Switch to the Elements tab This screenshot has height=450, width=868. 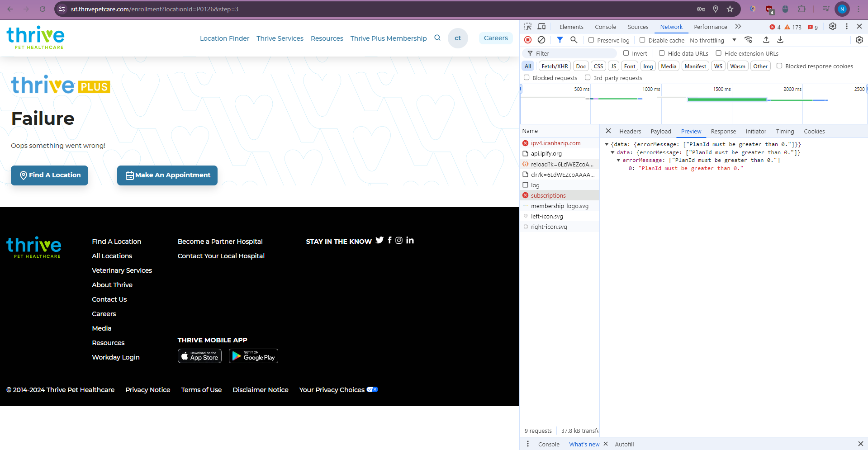pos(571,27)
